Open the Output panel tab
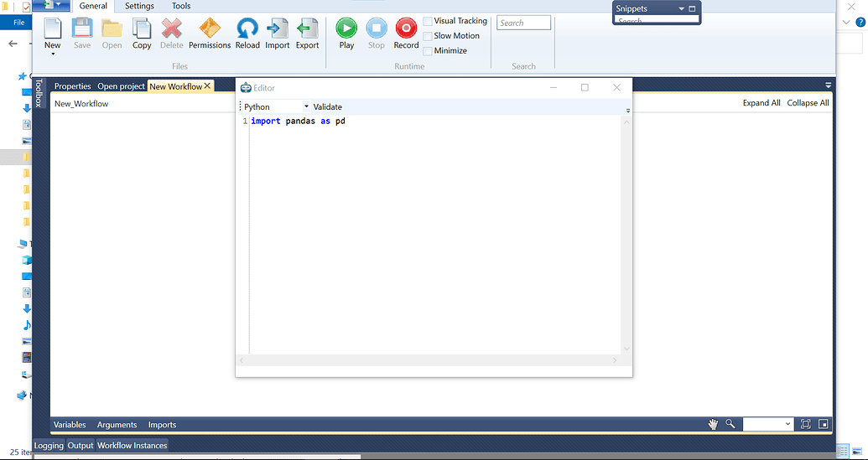This screenshot has width=868, height=460. pos(81,445)
